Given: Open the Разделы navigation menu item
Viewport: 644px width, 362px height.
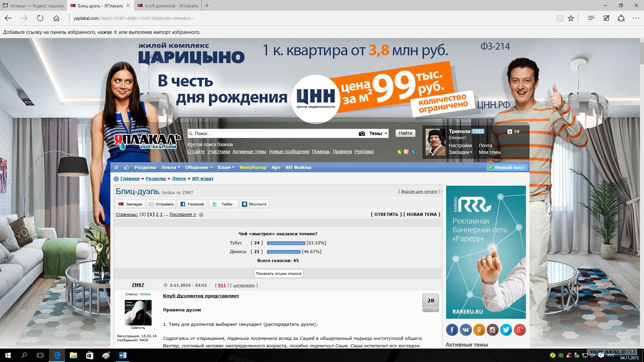Looking at the screenshot, I should click(x=145, y=168).
